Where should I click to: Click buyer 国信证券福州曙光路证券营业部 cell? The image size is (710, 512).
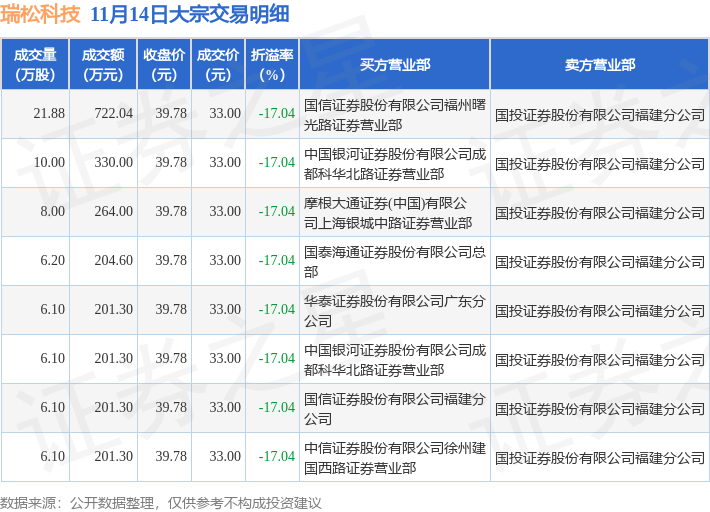tap(395, 115)
